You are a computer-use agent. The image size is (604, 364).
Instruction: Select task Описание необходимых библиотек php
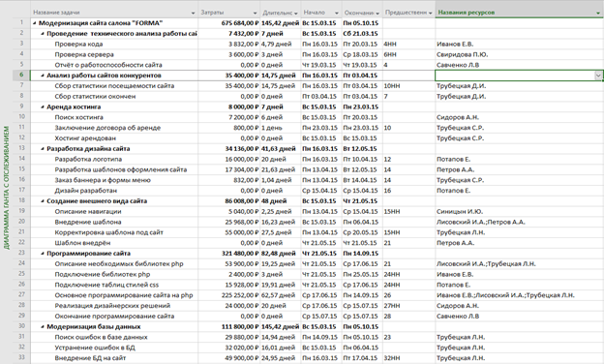click(119, 264)
